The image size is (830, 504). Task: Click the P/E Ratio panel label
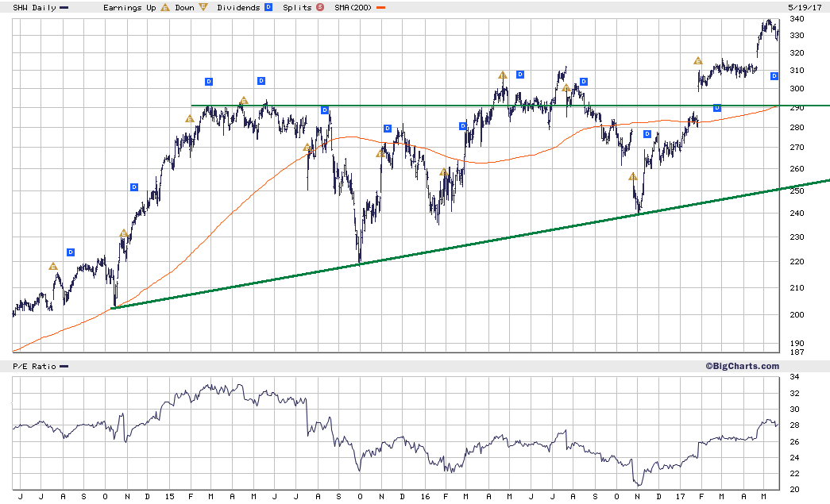pyautogui.click(x=34, y=366)
